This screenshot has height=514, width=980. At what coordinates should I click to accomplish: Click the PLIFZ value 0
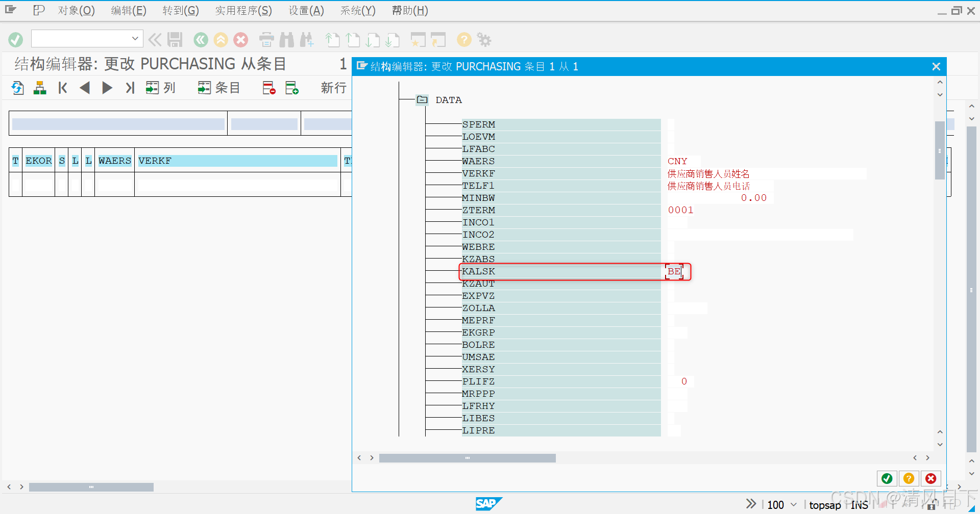(684, 381)
